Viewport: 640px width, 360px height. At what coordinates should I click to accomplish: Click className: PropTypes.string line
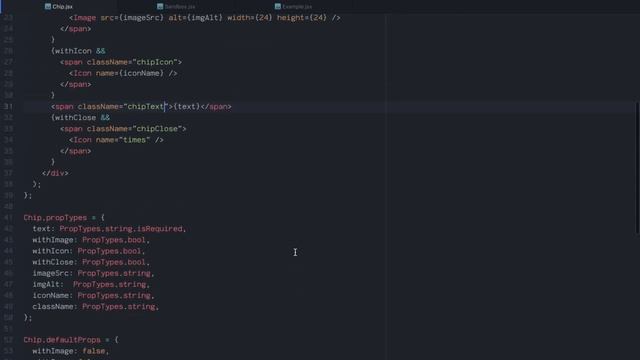[96, 307]
